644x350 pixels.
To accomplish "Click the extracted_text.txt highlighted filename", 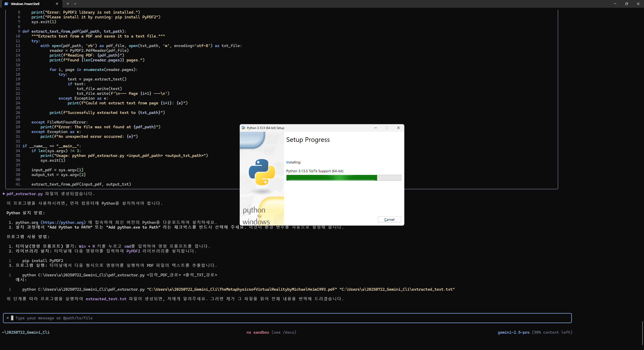I will tap(106, 299).
